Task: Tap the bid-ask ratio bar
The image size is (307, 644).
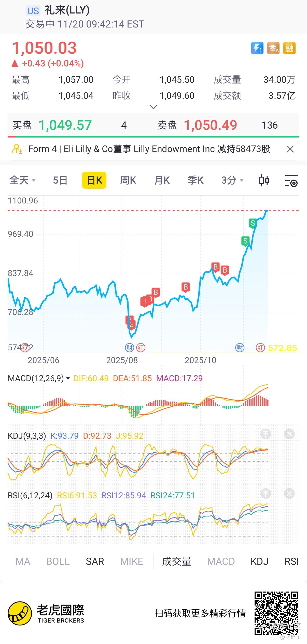Action: [x=153, y=137]
